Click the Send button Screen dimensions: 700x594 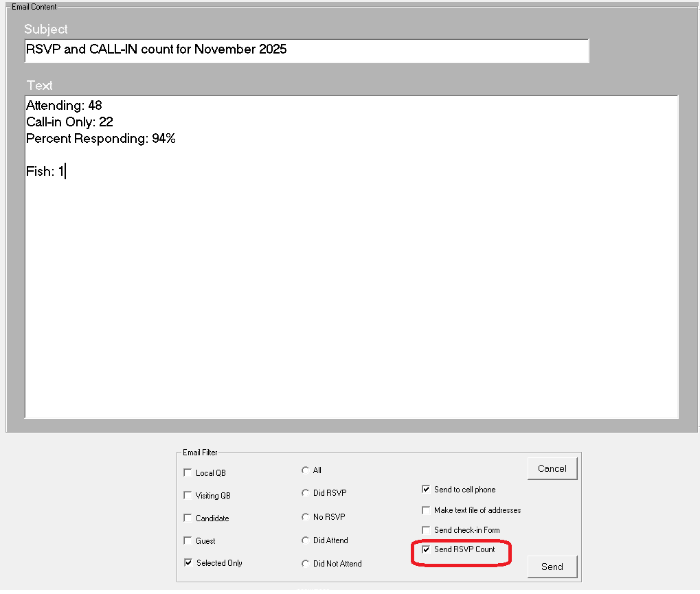point(552,567)
